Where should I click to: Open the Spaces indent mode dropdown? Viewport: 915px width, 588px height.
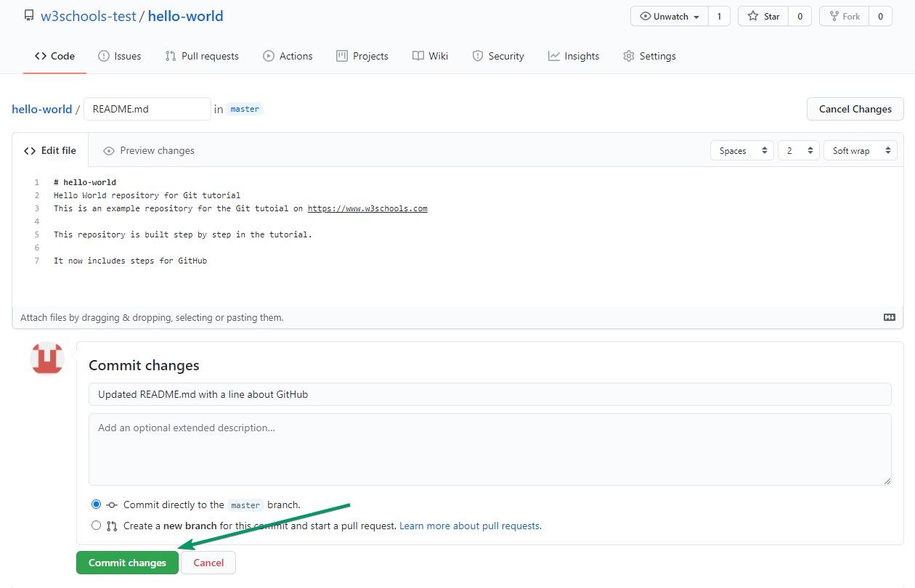[741, 150]
